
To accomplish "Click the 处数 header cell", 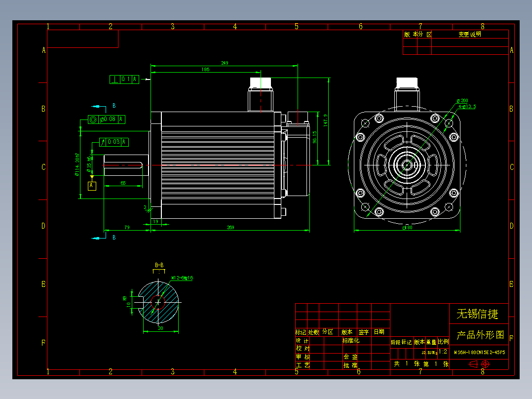I will click(x=313, y=332).
